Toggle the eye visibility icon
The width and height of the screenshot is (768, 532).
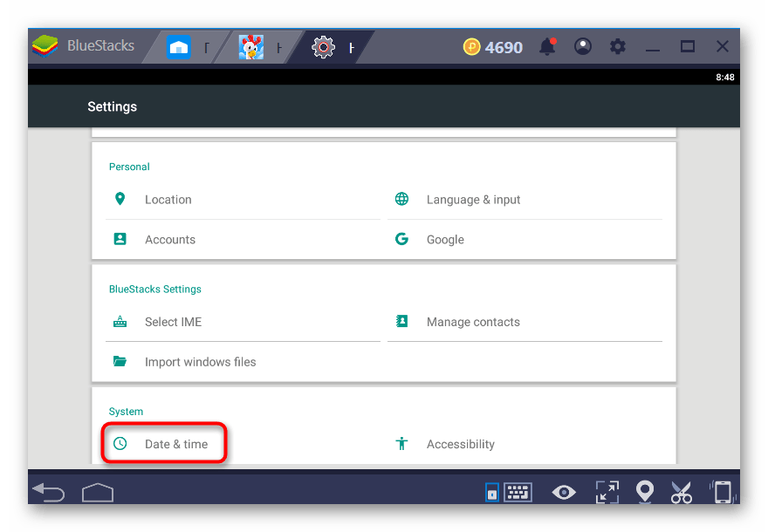click(564, 493)
